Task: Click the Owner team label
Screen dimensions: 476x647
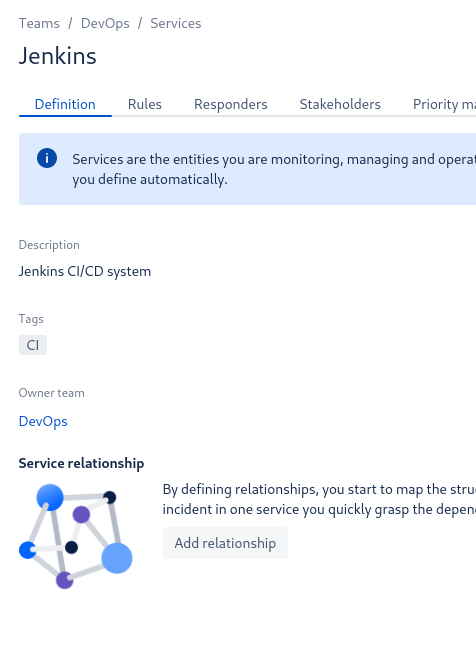Action: (x=52, y=393)
